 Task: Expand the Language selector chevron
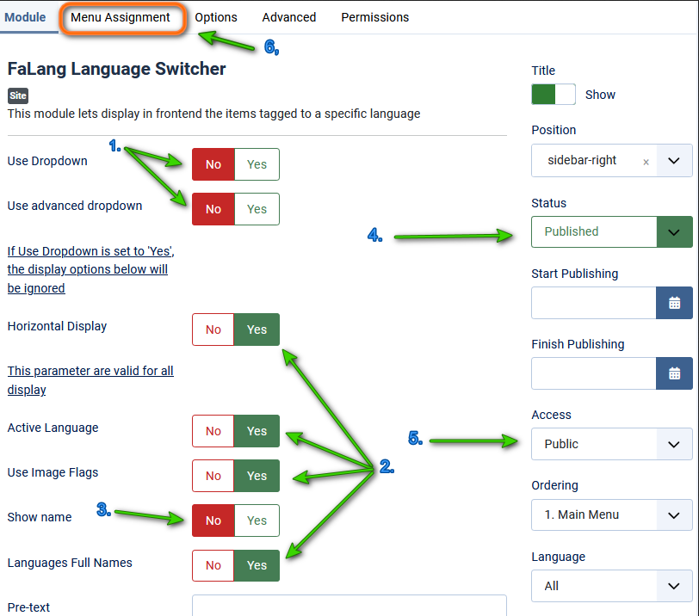click(x=675, y=586)
